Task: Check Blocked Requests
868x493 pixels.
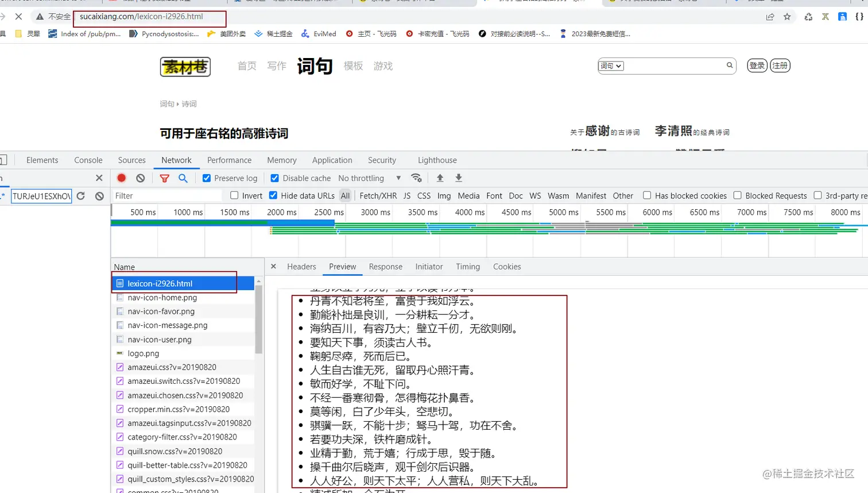Action: pyautogui.click(x=738, y=195)
